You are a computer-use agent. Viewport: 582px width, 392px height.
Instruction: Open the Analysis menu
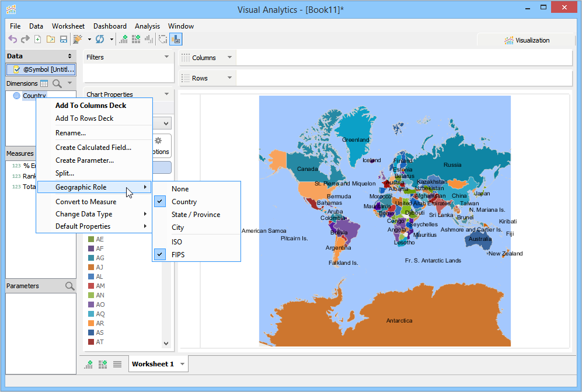[147, 26]
